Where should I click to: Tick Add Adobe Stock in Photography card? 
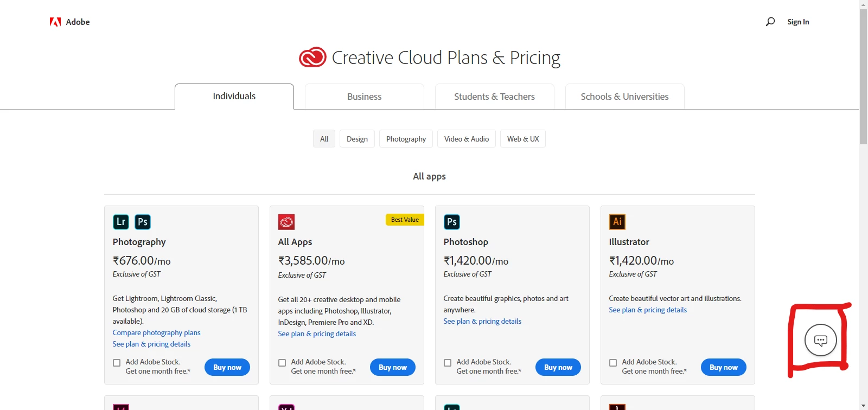click(117, 363)
